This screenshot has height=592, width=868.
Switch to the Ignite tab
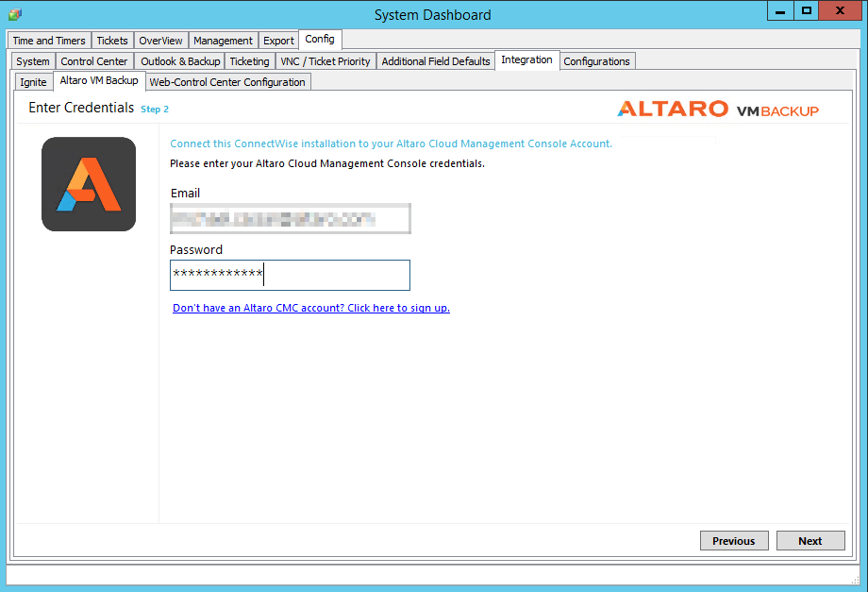click(33, 82)
